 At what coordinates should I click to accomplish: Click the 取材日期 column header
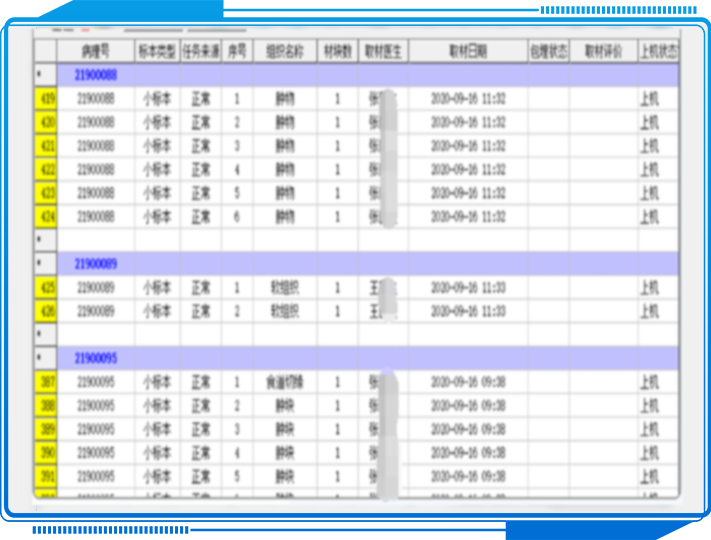click(467, 51)
